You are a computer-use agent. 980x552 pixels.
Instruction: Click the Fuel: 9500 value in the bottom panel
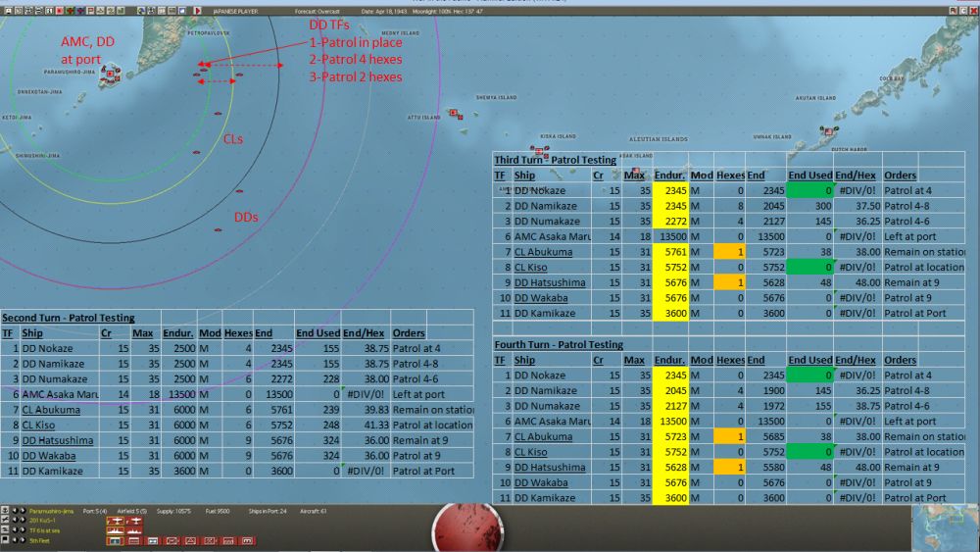(x=218, y=512)
